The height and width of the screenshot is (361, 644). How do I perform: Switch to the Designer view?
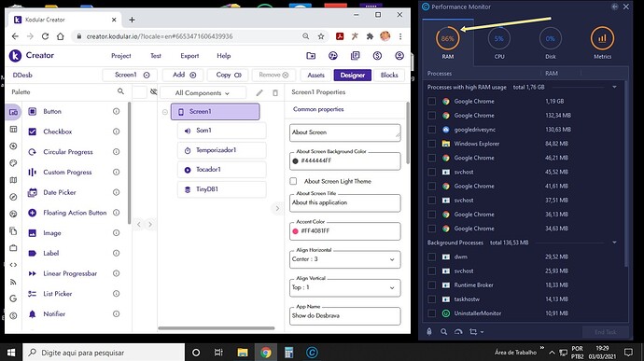tap(353, 75)
